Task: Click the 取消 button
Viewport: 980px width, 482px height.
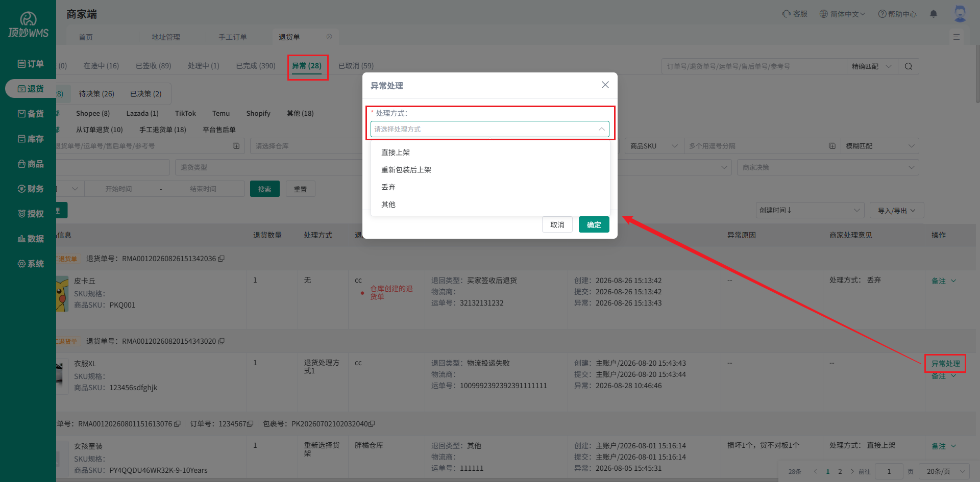Action: click(557, 224)
